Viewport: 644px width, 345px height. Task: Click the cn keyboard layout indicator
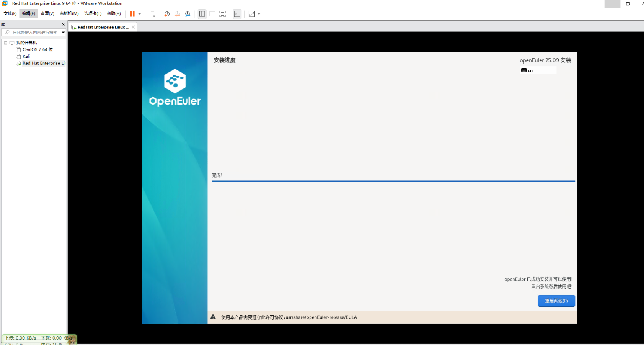(538, 70)
